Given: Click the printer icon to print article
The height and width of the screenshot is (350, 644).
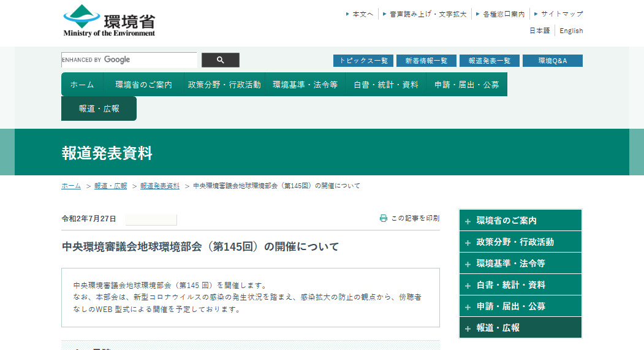Looking at the screenshot, I should point(384,218).
